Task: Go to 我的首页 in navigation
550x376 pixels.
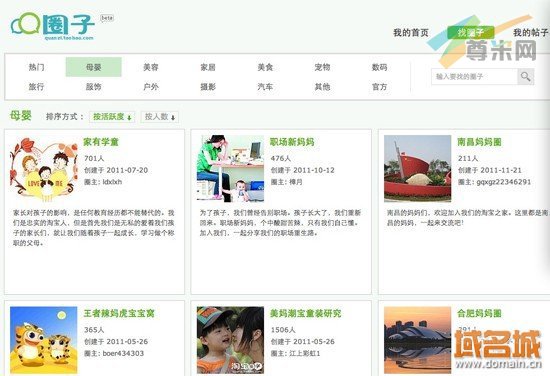Action: [x=411, y=33]
